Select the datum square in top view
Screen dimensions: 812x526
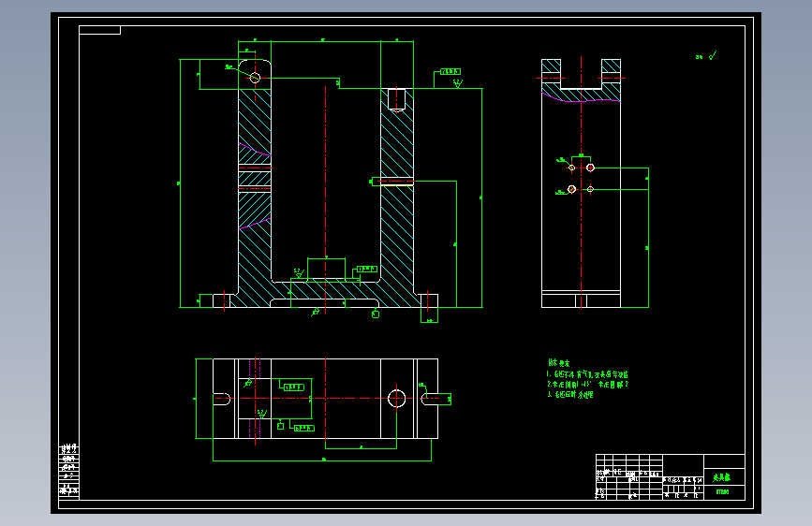pyautogui.click(x=280, y=426)
